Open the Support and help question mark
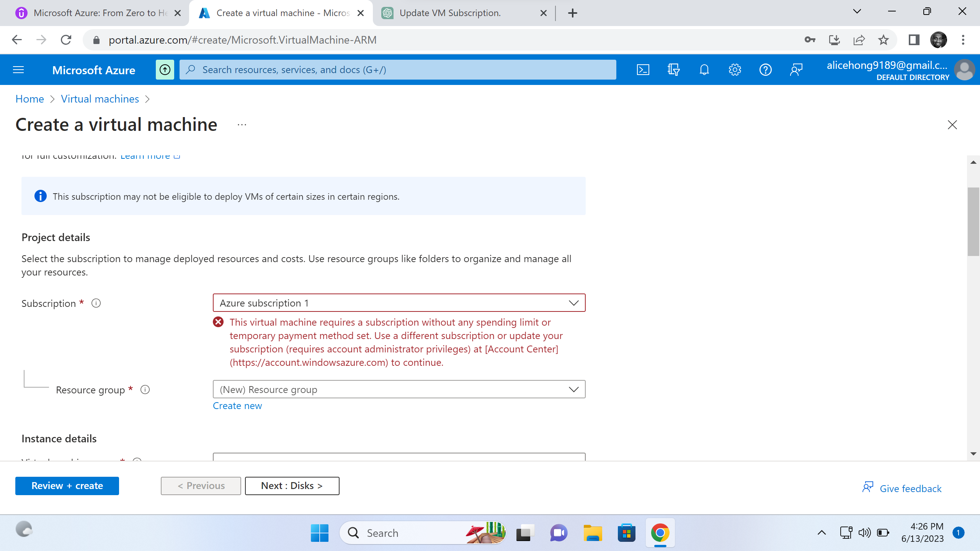980x551 pixels. [x=765, y=70]
